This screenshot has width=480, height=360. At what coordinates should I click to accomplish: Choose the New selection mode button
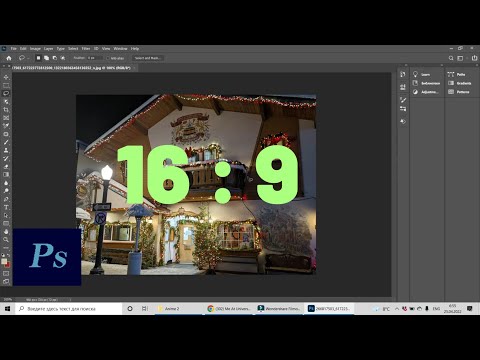[x=38, y=58]
